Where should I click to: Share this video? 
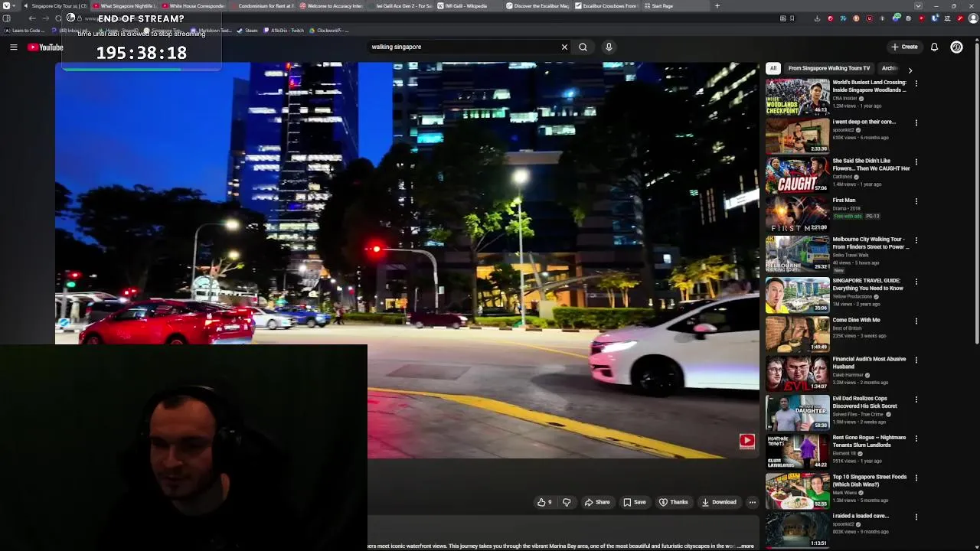[597, 502]
